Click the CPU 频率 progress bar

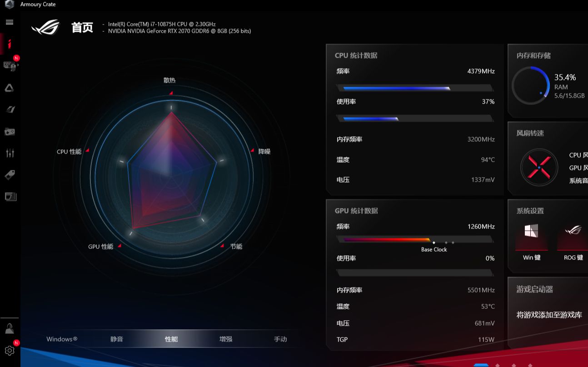414,88
